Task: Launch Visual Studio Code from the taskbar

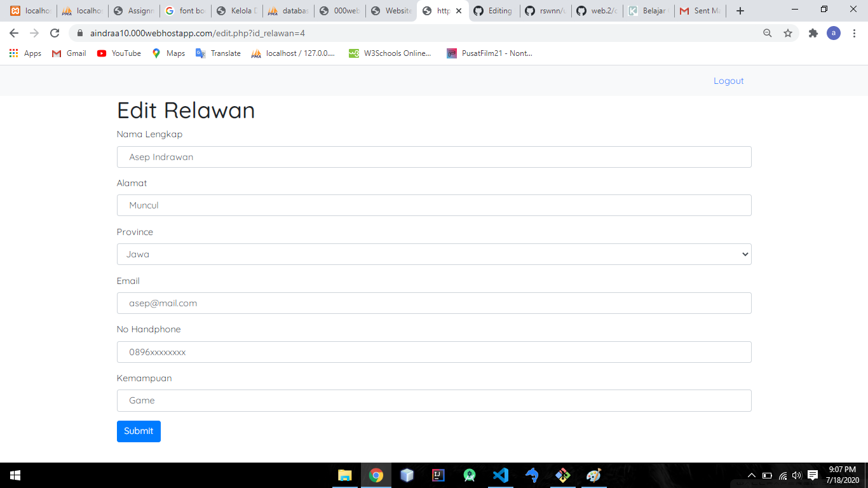Action: pyautogui.click(x=501, y=475)
